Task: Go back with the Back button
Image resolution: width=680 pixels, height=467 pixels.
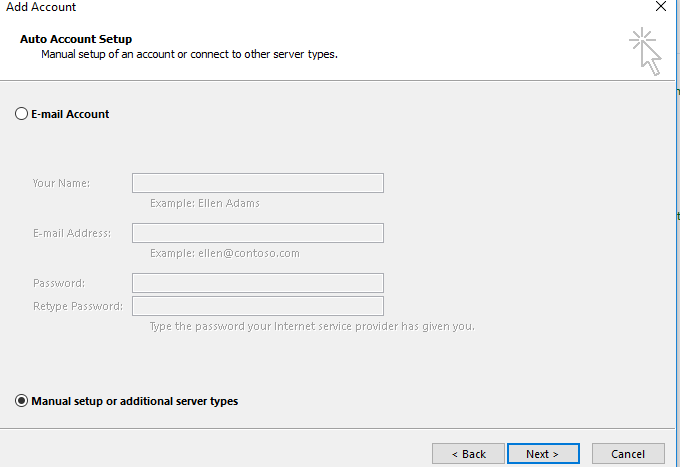Action: pos(468,454)
